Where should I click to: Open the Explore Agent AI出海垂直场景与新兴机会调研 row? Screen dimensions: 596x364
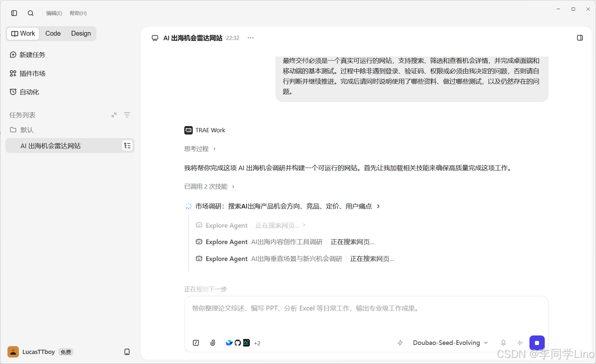(295, 259)
